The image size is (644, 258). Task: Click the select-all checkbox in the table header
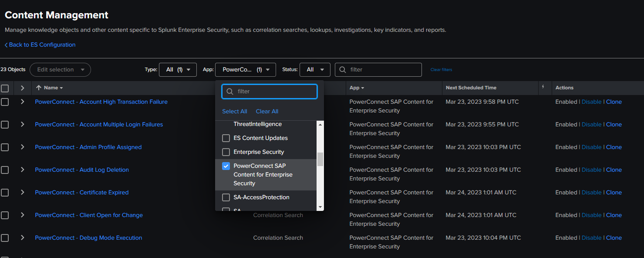tap(5, 88)
